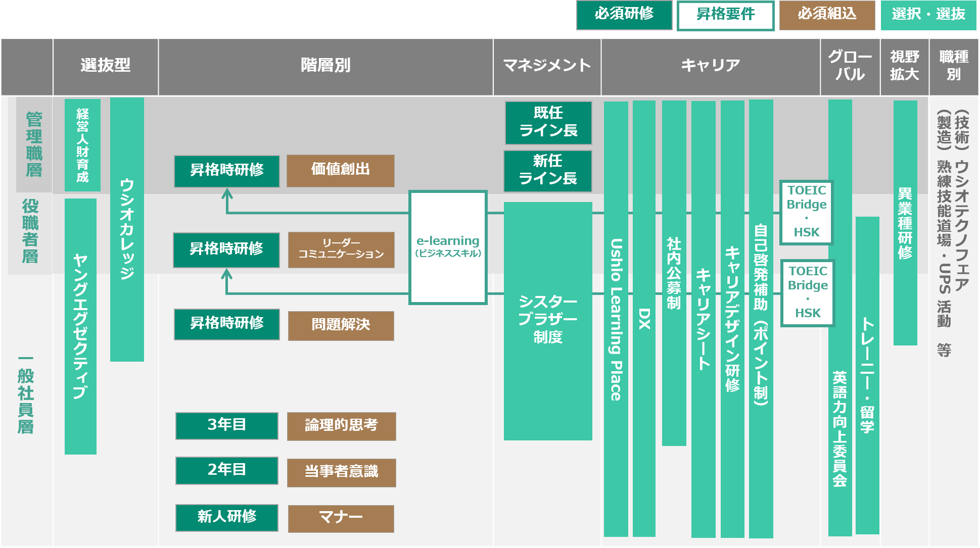980x548 pixels.
Task: Select the 昇格要件 legend item
Action: click(x=725, y=15)
